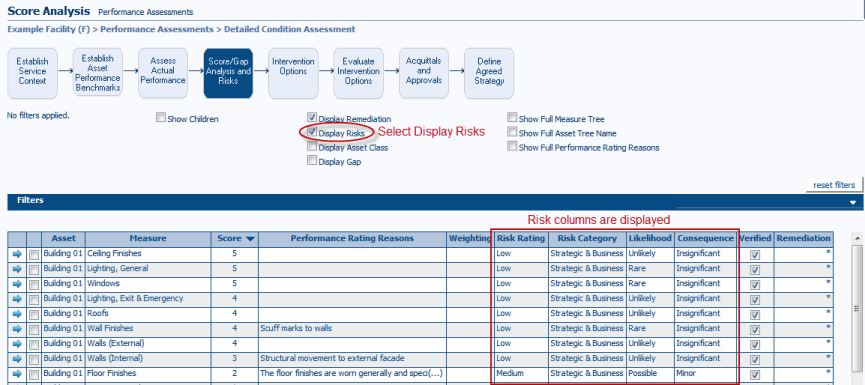Viewport: 865px width, 385px height.
Task: Sort by Remediation column header
Action: [803, 239]
